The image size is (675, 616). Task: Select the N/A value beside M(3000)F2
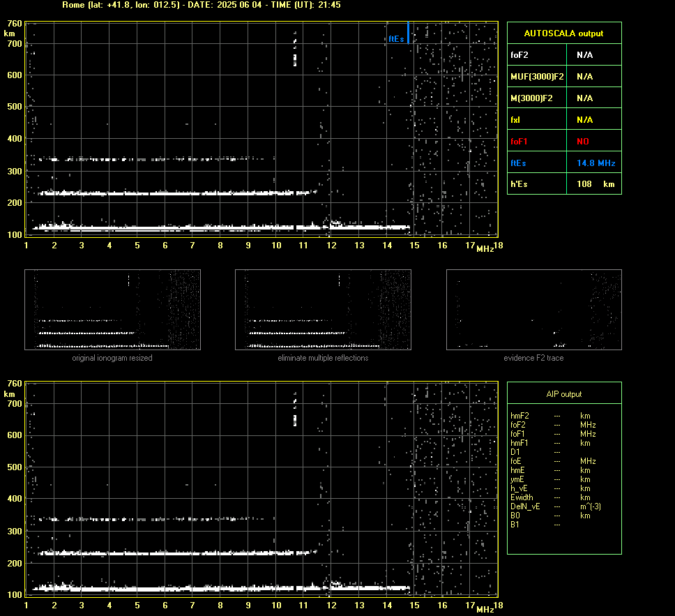(584, 98)
